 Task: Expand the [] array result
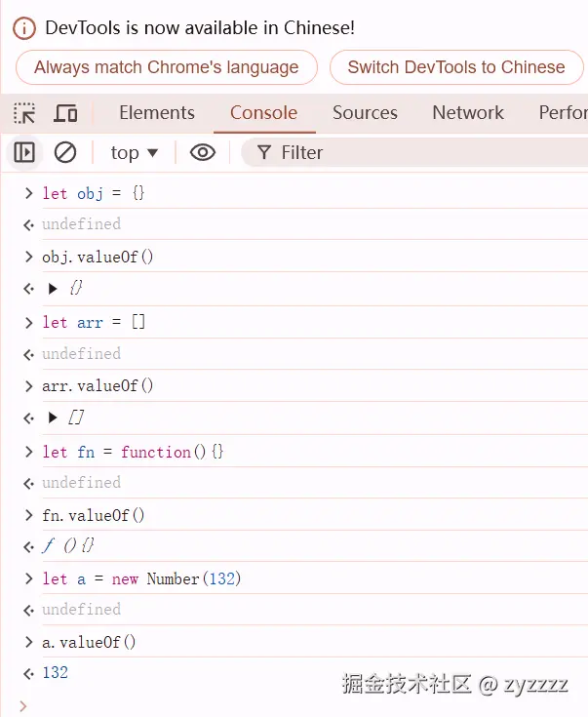click(53, 418)
